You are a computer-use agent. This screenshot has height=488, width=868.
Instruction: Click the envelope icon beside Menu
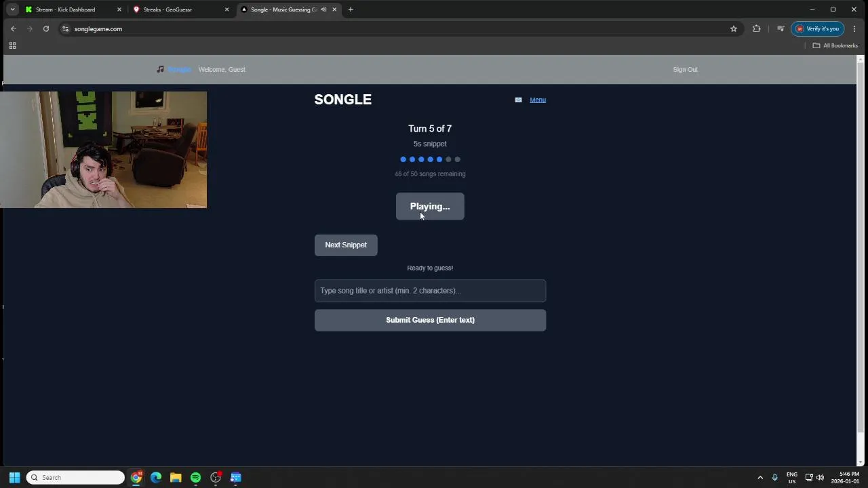pyautogui.click(x=518, y=100)
